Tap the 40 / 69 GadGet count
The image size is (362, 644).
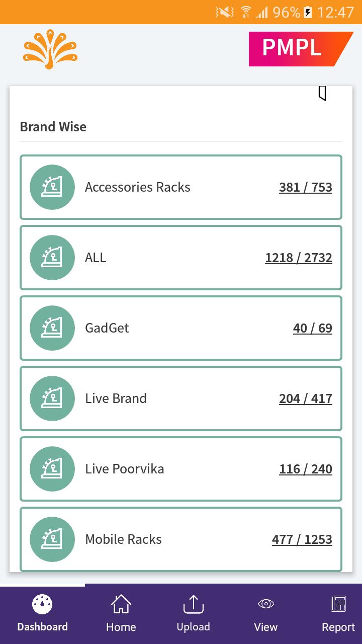312,328
